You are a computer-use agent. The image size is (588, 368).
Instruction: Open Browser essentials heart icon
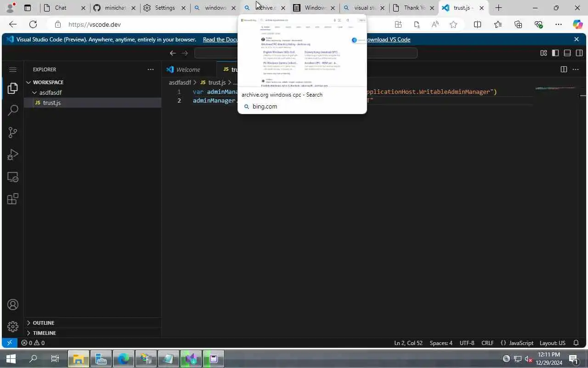pos(538,24)
